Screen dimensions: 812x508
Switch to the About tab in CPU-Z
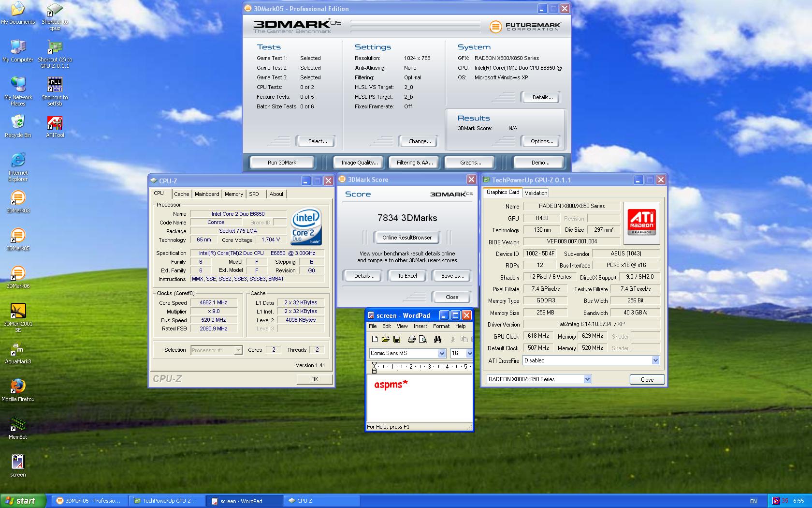[276, 194]
